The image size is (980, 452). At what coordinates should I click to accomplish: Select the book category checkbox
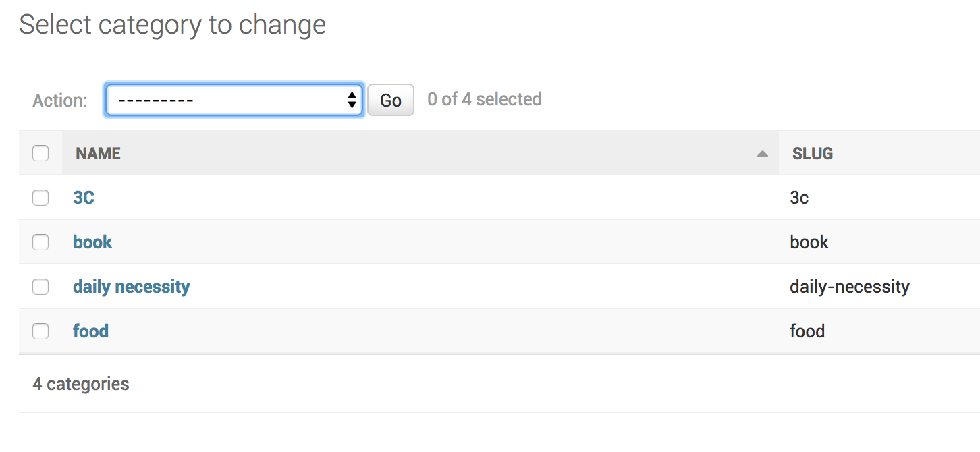(x=40, y=242)
